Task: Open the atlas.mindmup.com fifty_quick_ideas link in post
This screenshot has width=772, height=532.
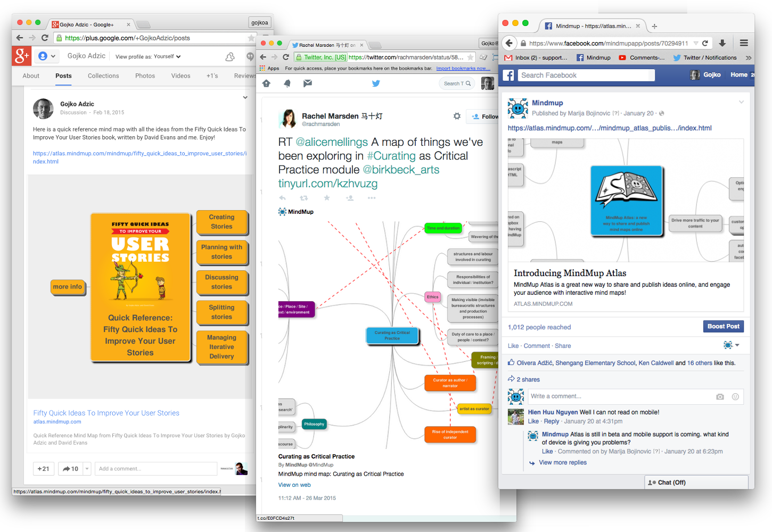Action: [139, 157]
